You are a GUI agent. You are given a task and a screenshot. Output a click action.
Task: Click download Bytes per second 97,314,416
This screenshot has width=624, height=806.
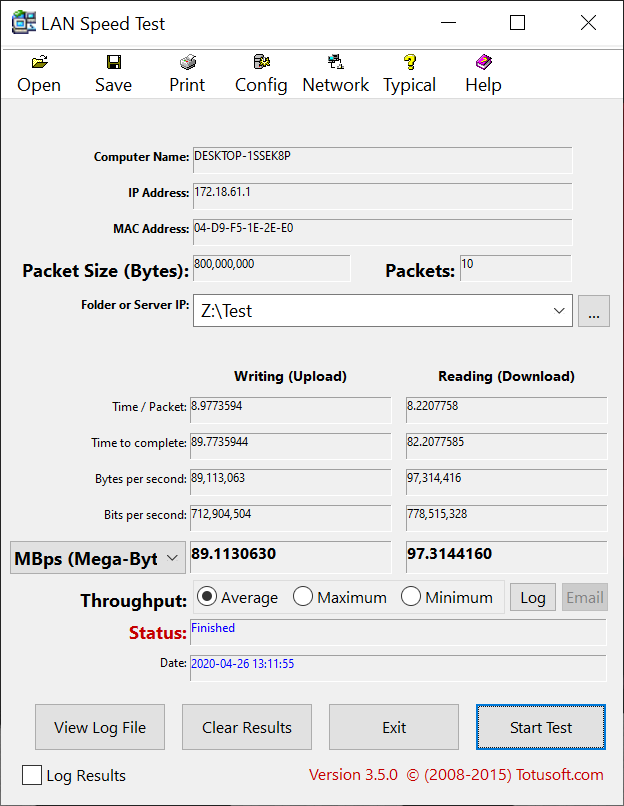pyautogui.click(x=506, y=482)
